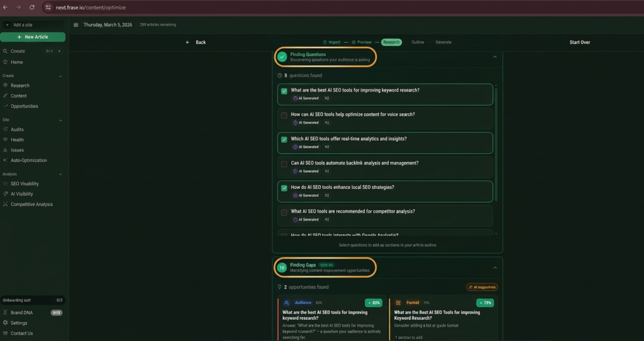Click the Back button

point(196,42)
